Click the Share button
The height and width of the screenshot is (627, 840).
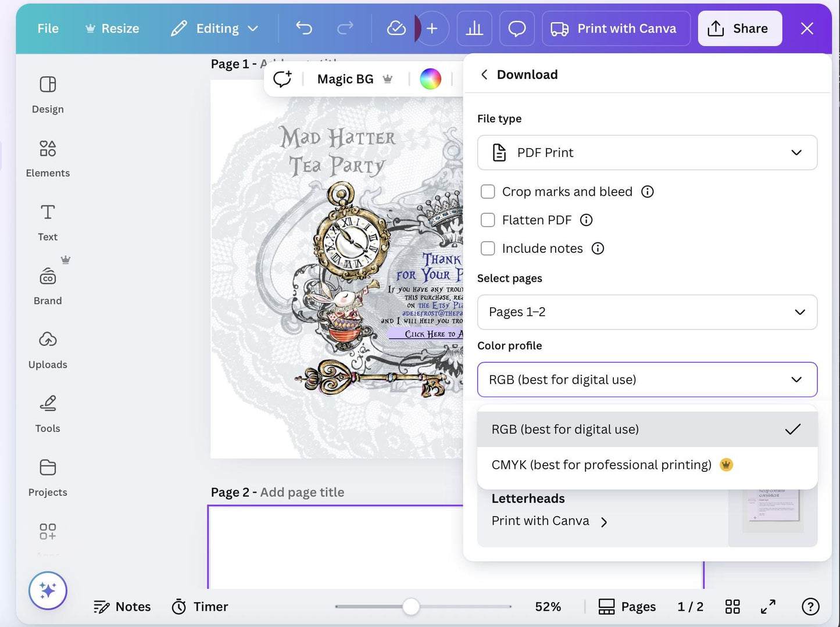[x=739, y=28]
